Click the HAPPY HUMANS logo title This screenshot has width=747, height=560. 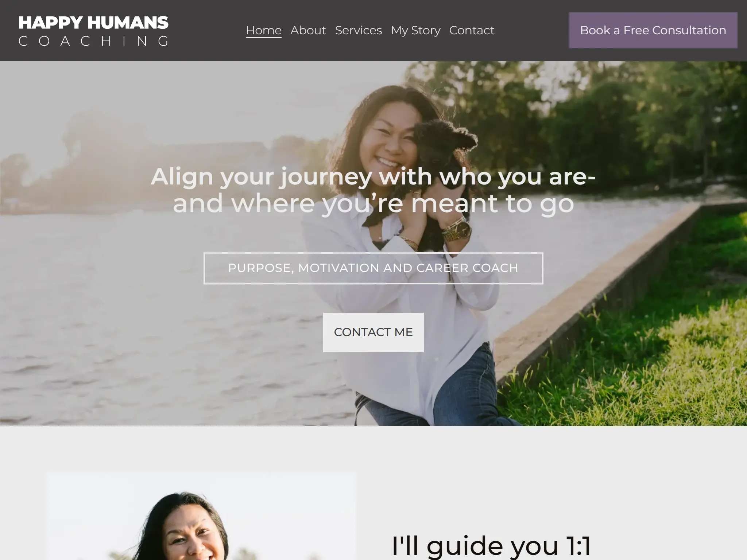93,23
